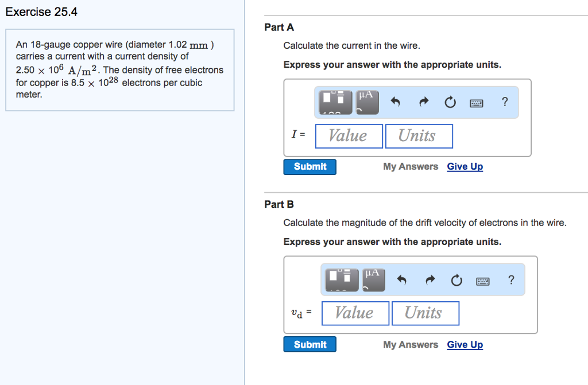Undo last entry in Part B
The image size is (588, 385).
[402, 280]
